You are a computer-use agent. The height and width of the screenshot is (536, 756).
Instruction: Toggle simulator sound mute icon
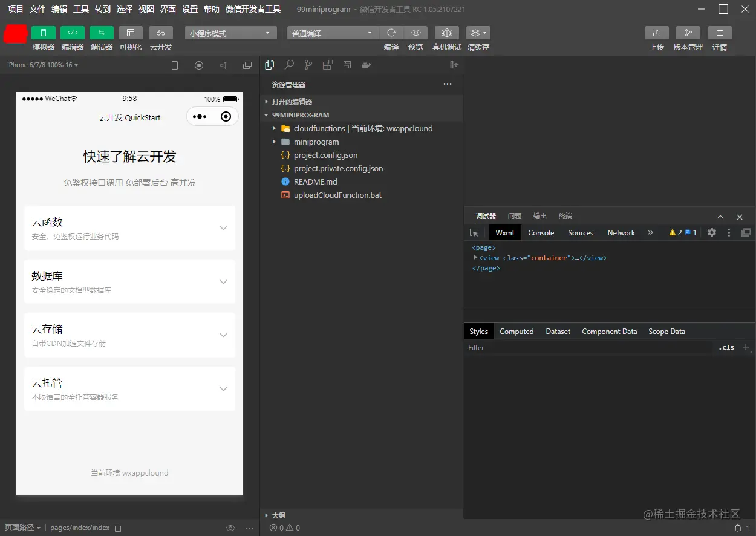coord(223,65)
